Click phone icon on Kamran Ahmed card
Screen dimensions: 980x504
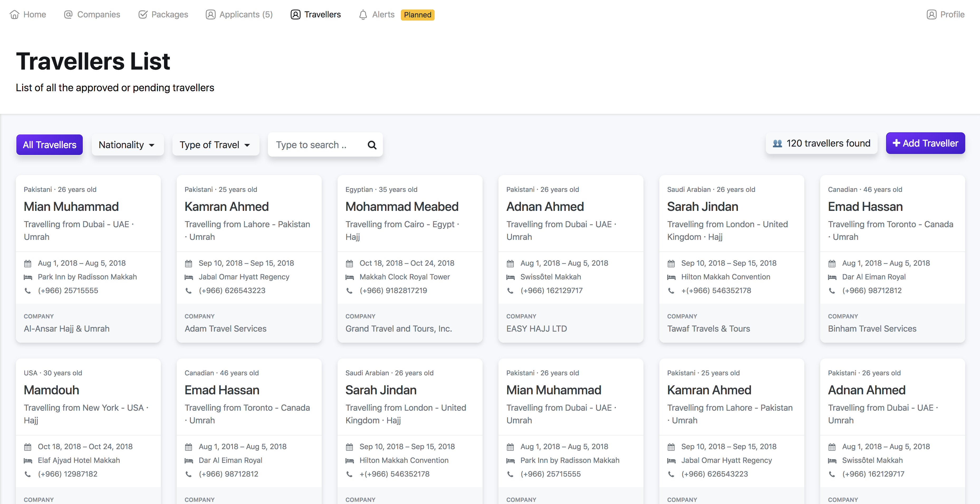tap(188, 290)
